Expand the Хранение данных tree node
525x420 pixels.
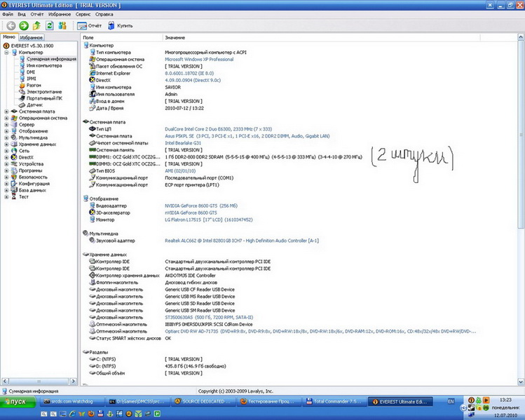[6, 144]
